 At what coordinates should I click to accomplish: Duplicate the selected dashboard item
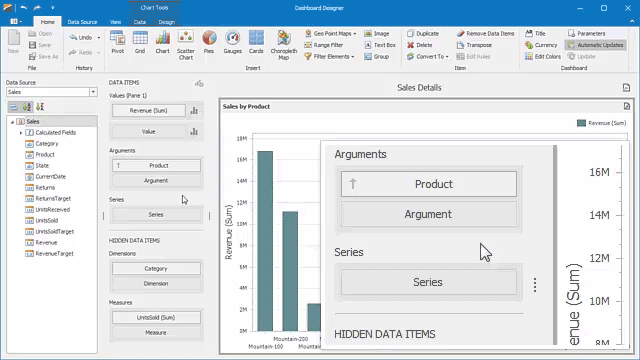point(423,33)
